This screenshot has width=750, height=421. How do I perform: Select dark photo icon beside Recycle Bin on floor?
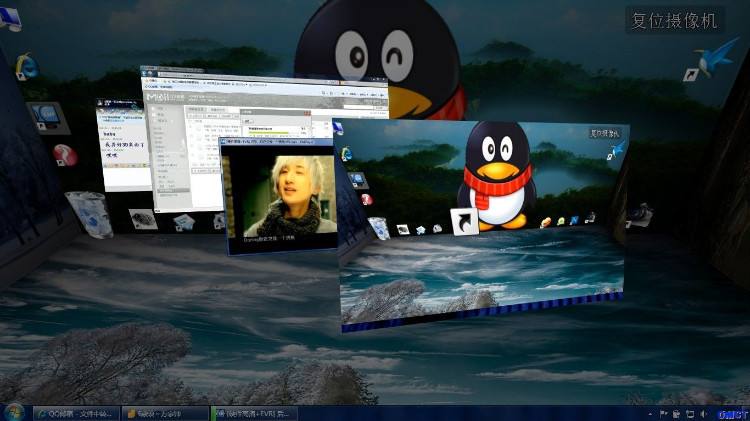143,219
